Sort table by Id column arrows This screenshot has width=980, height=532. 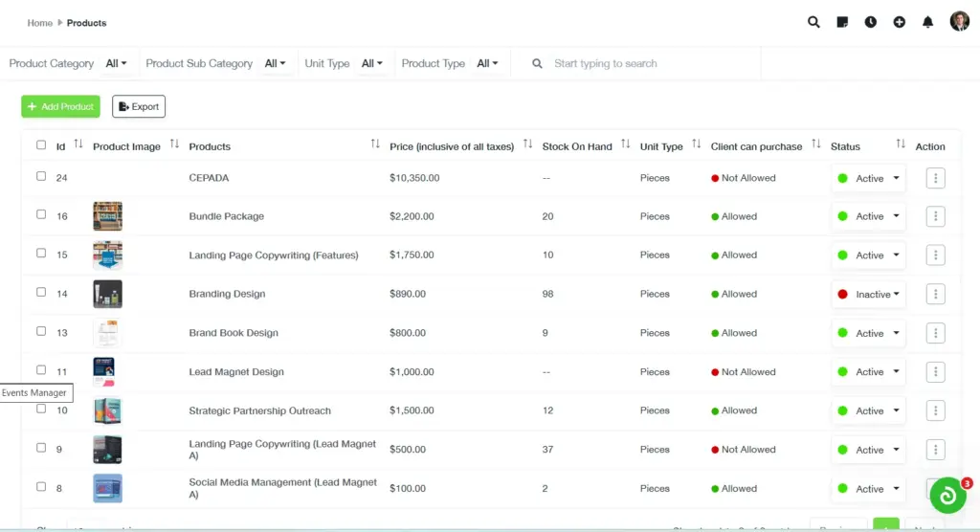click(78, 144)
